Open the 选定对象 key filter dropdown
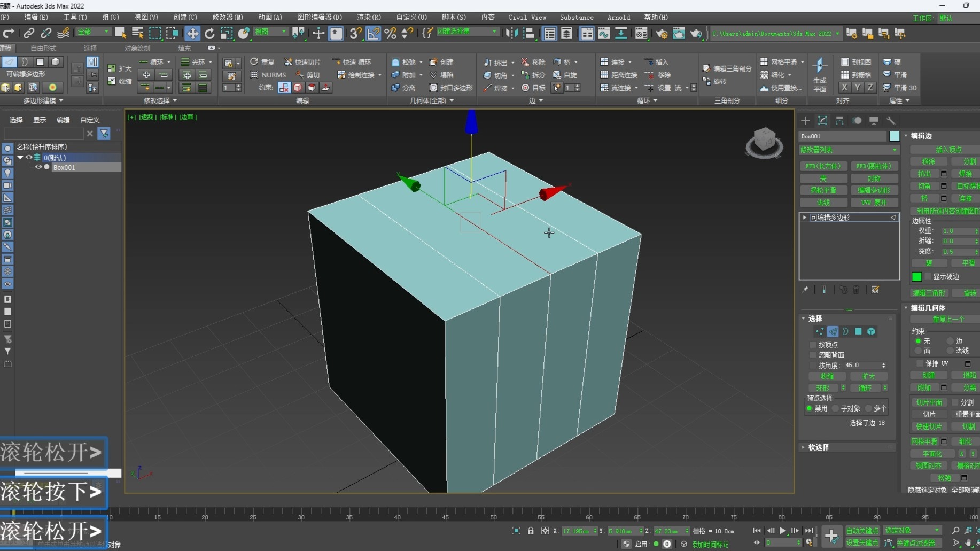This screenshot has height=551, width=980. 912,531
